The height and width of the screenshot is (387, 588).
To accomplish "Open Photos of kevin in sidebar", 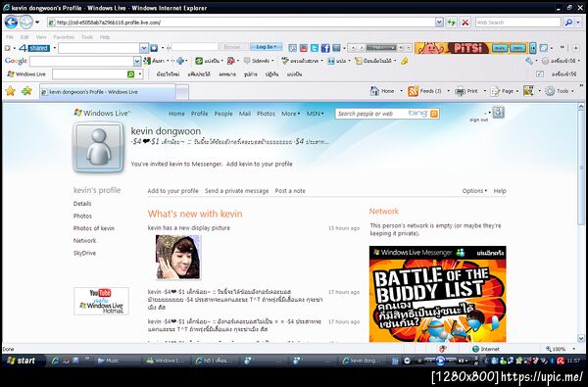I will [94, 228].
